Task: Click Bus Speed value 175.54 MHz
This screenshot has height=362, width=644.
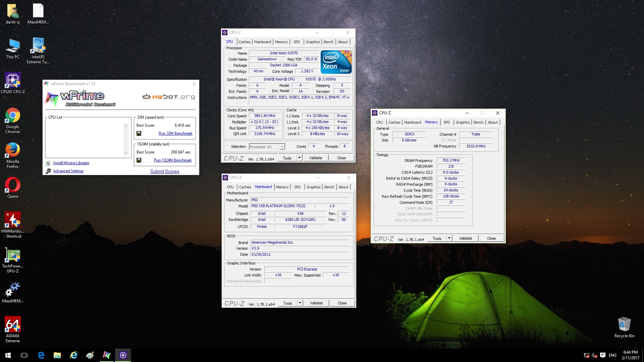Action: (x=265, y=128)
